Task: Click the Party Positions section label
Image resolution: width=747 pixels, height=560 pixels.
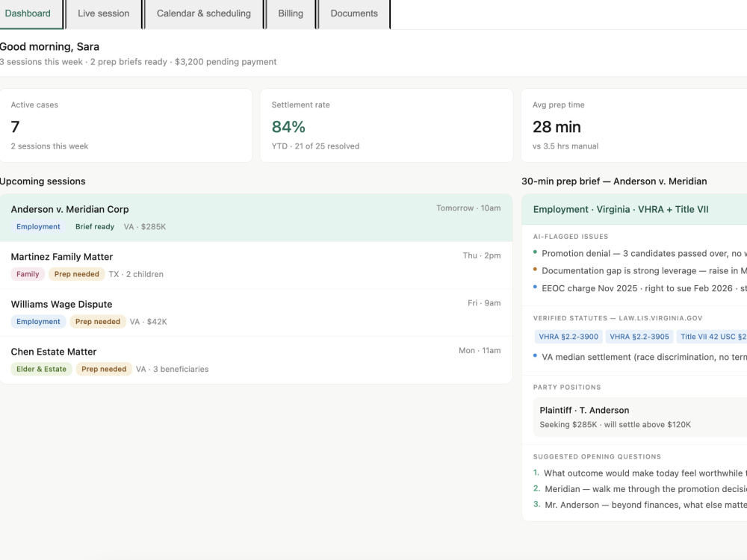Action: pos(567,387)
